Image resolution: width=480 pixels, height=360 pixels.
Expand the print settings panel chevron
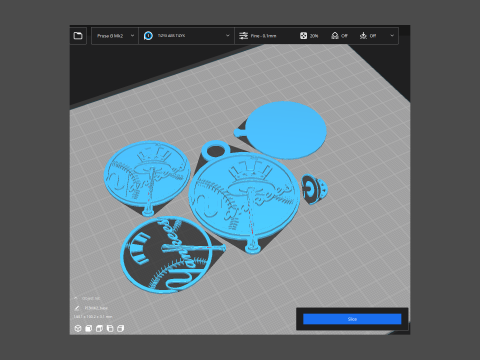[x=392, y=36]
